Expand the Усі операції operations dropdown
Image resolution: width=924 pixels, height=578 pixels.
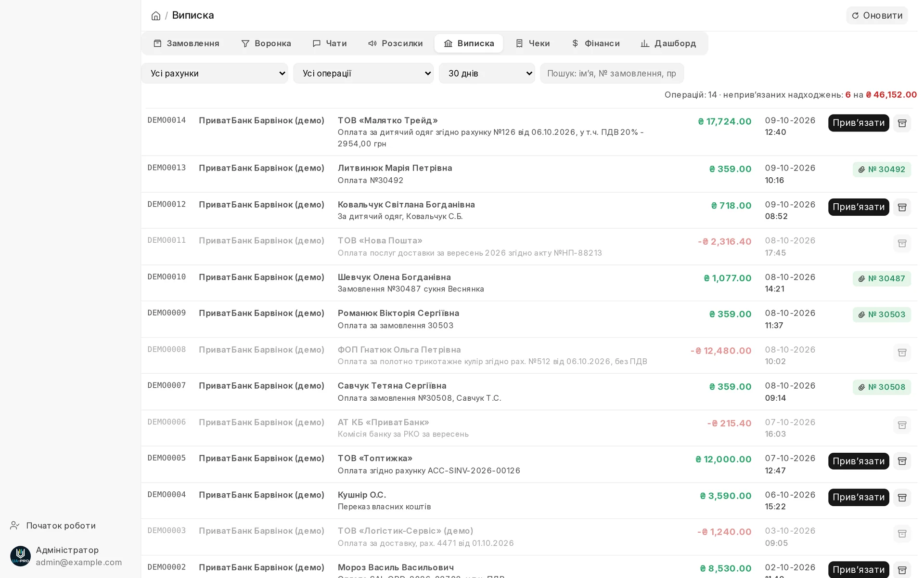click(x=363, y=73)
